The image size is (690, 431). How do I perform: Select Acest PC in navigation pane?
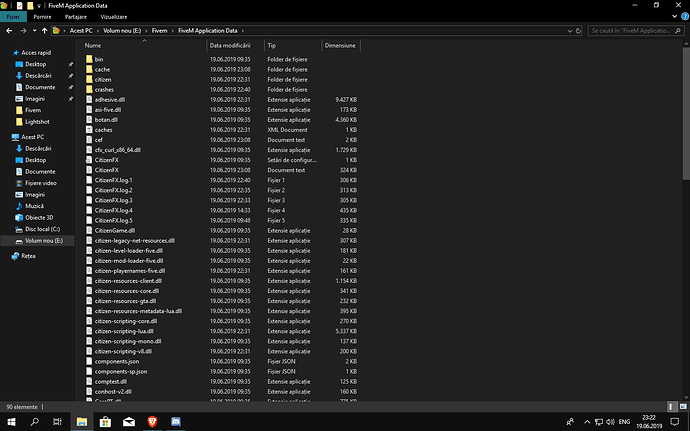click(x=32, y=137)
